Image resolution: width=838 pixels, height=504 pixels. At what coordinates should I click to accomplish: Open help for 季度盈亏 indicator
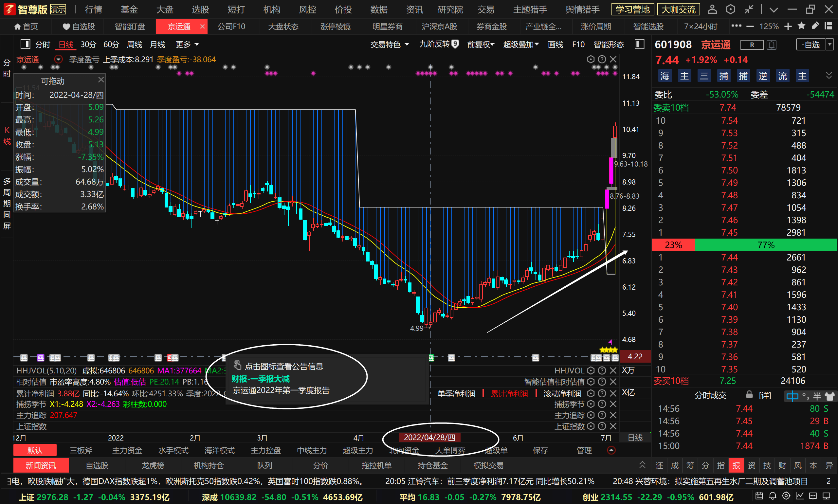click(x=602, y=60)
